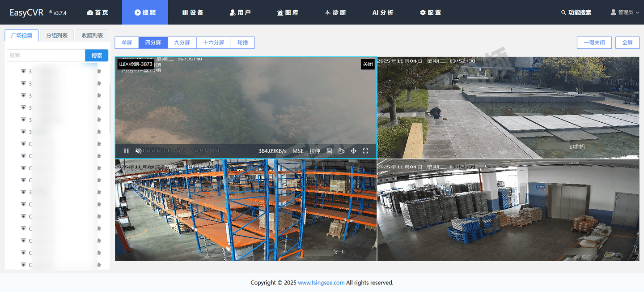Open the MSE playback protocol selector
The image size is (644, 292).
[298, 151]
